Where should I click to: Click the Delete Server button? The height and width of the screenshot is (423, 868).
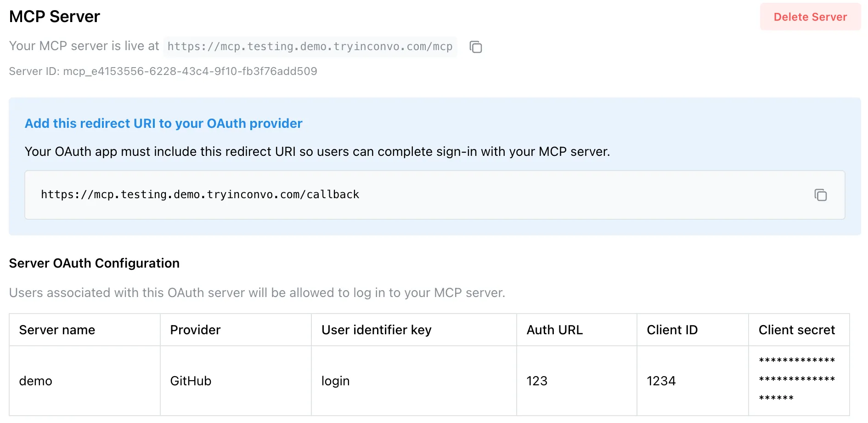point(810,17)
